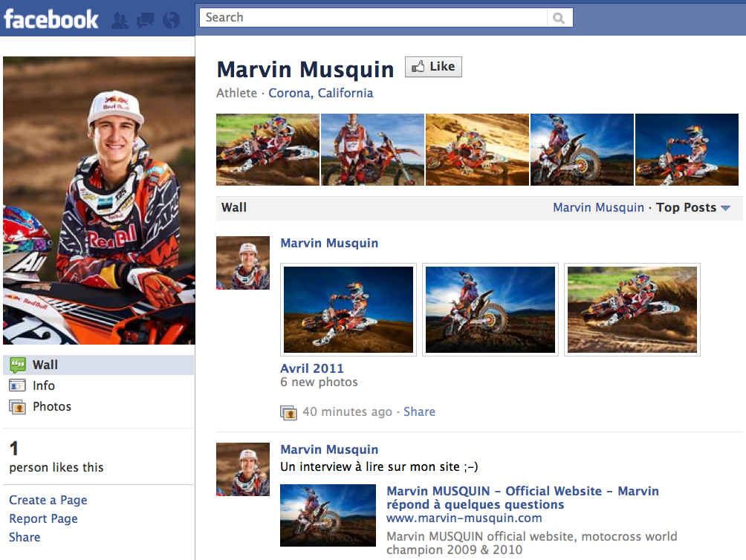Image resolution: width=746 pixels, height=560 pixels.
Task: Click photo album icon beside 40 minutes ago
Action: coord(289,412)
